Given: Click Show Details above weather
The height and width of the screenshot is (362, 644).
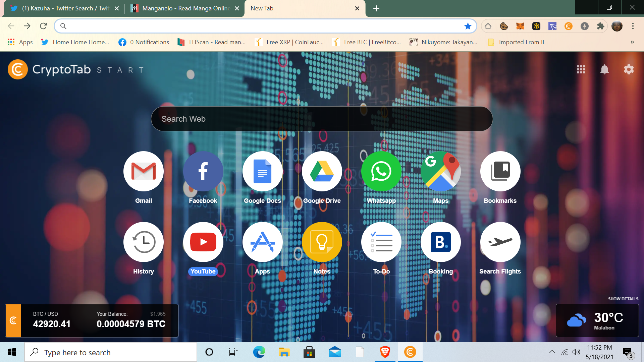Looking at the screenshot, I should click(623, 299).
